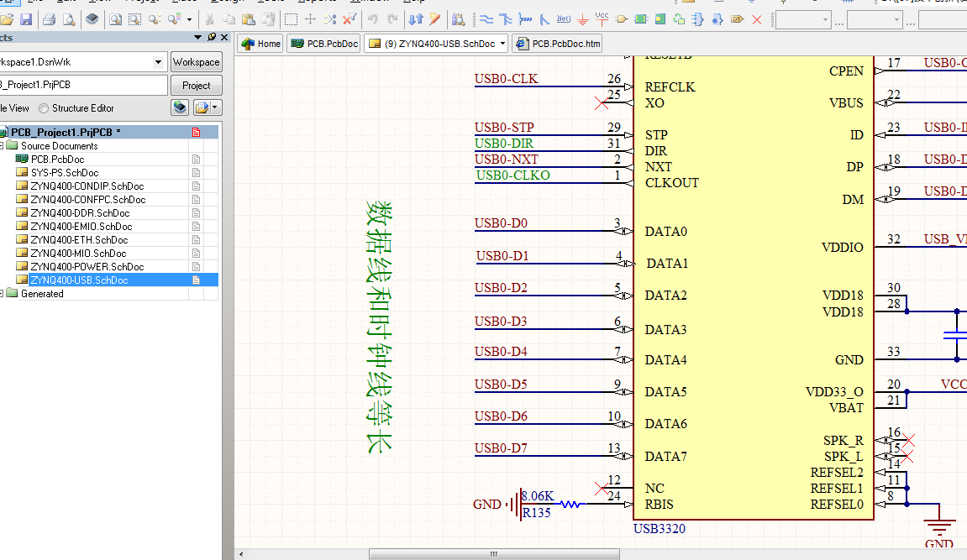
Task: Choose zoom on selected objects tool
Action: coord(155,19)
